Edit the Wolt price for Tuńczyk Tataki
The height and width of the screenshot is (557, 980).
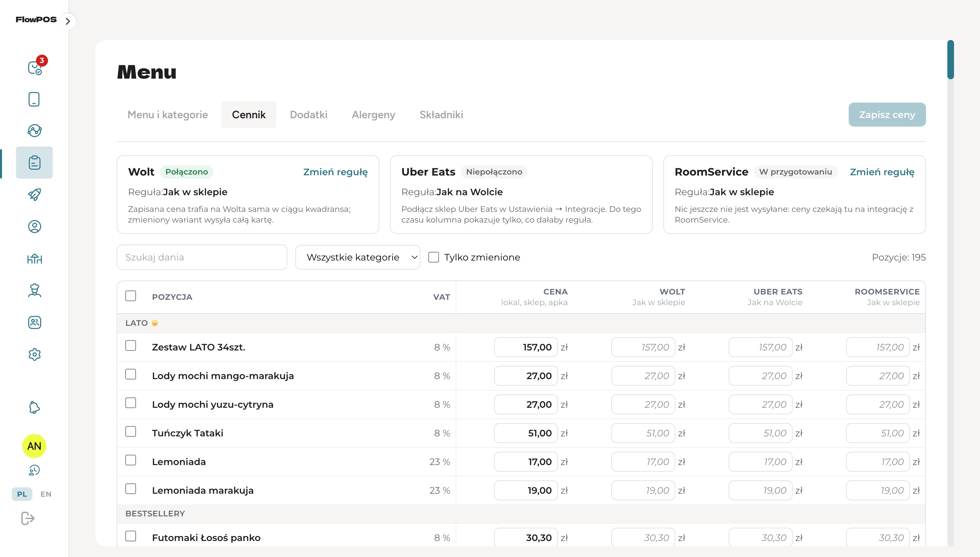[643, 433]
